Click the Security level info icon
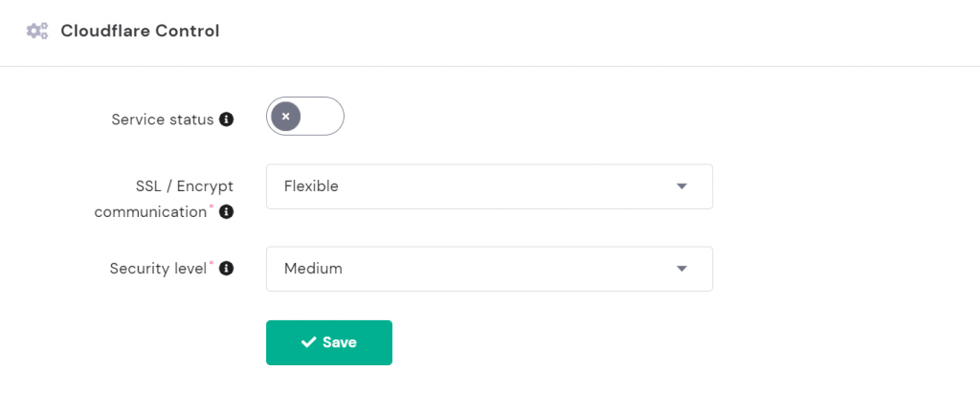 [x=227, y=269]
